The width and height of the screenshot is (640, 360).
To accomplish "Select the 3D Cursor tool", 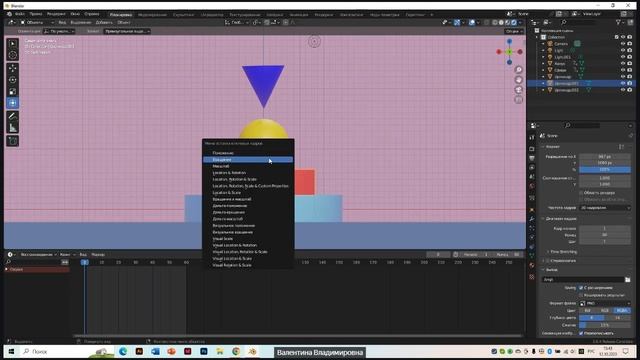I will coord(13,55).
